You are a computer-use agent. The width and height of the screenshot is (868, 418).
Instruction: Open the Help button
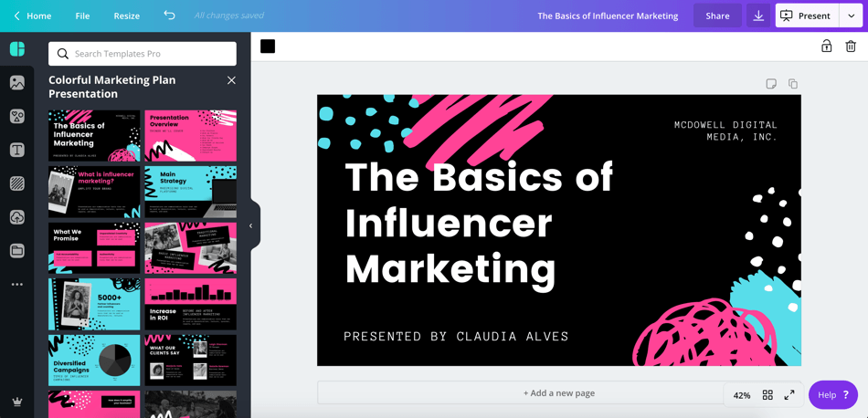coord(833,395)
